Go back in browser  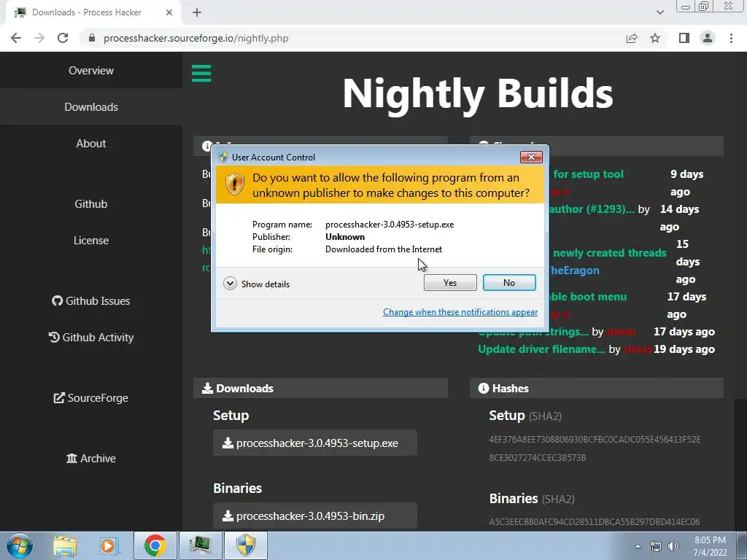pyautogui.click(x=16, y=38)
